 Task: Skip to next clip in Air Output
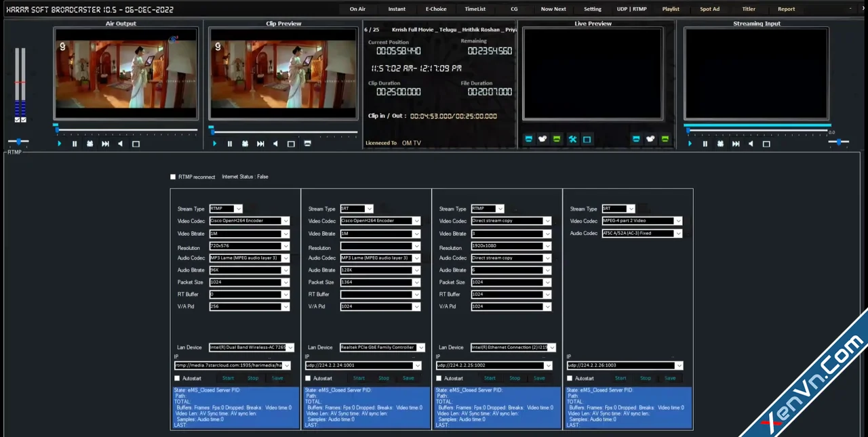(x=105, y=144)
